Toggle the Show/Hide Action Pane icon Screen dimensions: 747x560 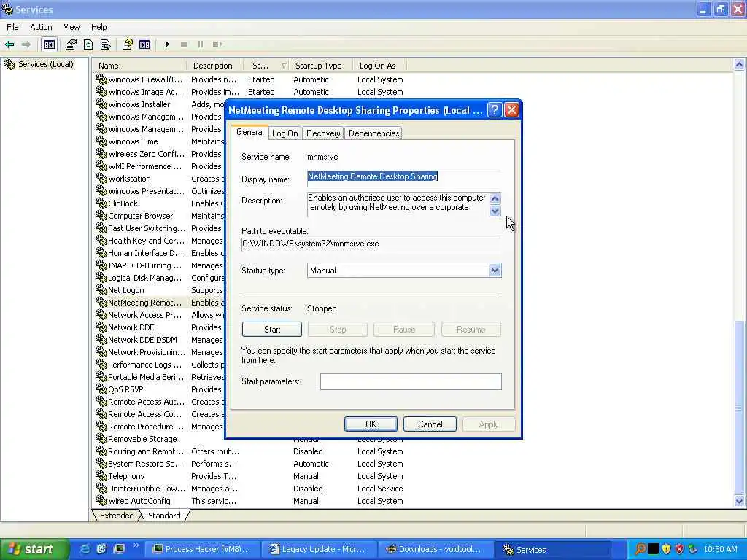pyautogui.click(x=144, y=44)
